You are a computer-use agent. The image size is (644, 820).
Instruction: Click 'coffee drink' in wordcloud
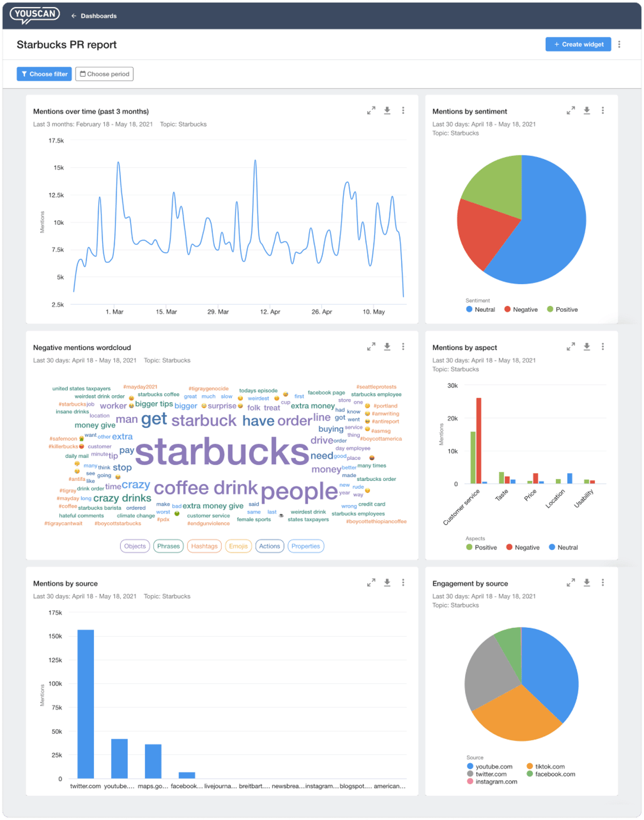coord(206,487)
